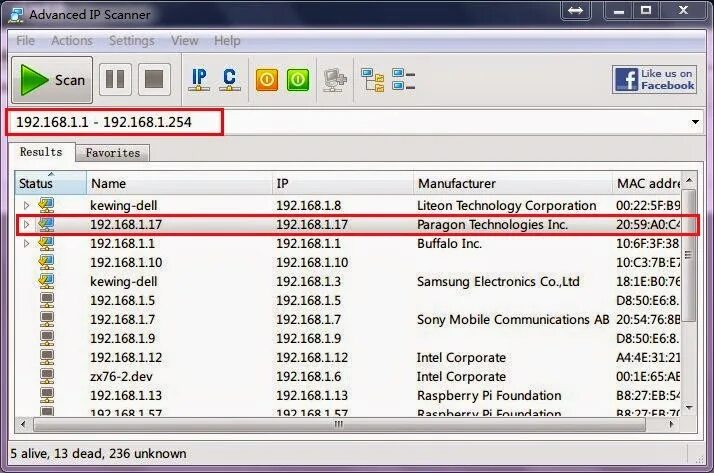
Task: Sort by the Status column header
Action: click(51, 183)
